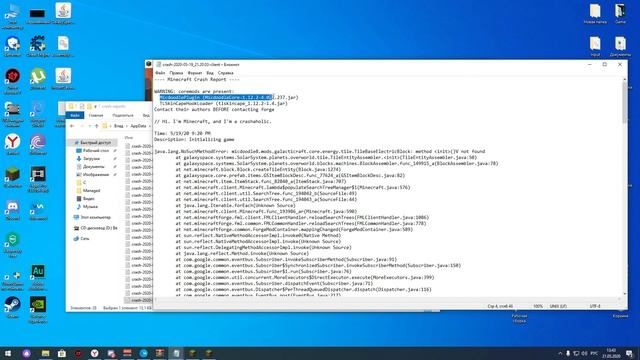Open the Steam desktop icon
The width and height of the screenshot is (640, 360).
tap(13, 307)
